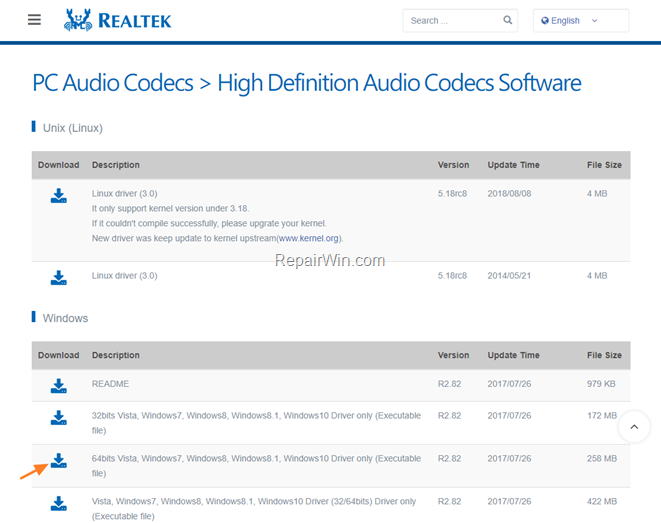The image size is (661, 523).
Task: Download the 32bits Windows driver
Action: click(x=59, y=418)
